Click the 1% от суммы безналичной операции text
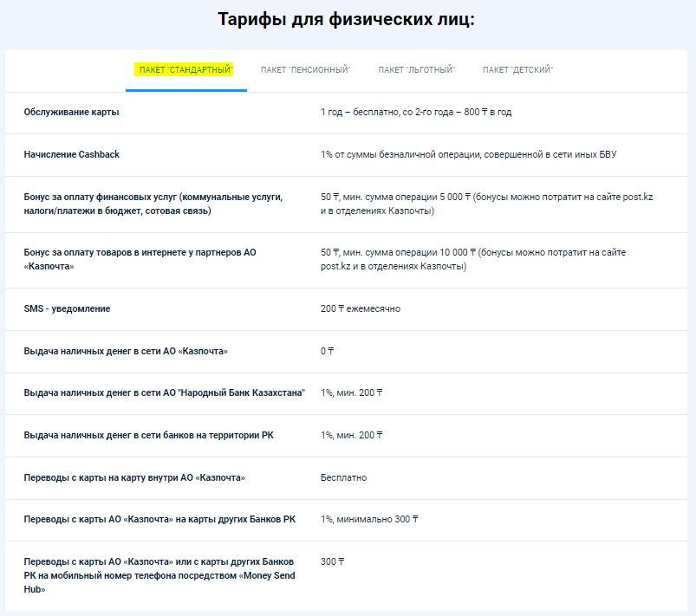 tap(468, 154)
